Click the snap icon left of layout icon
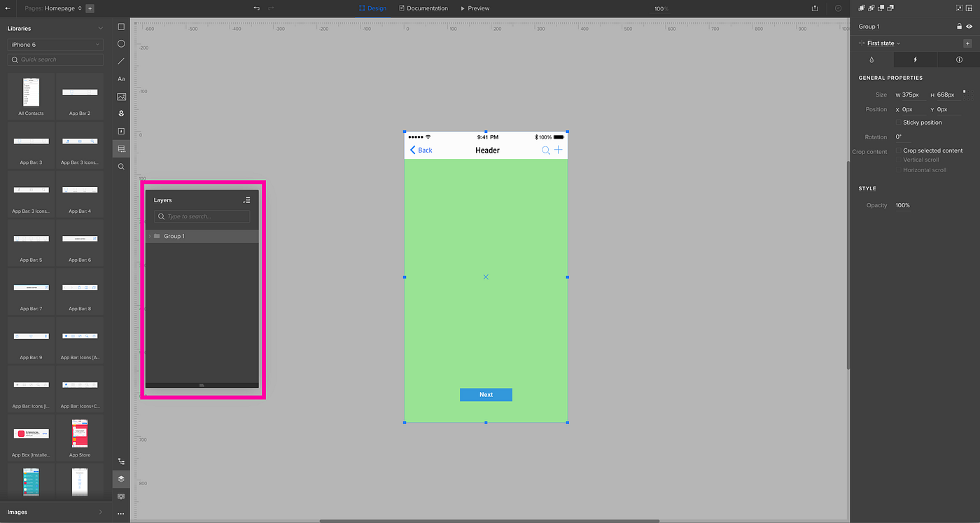980x523 pixels. (x=959, y=8)
